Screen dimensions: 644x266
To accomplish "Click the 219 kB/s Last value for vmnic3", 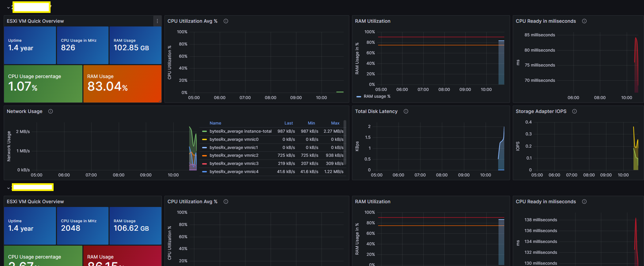I will 286,164.
